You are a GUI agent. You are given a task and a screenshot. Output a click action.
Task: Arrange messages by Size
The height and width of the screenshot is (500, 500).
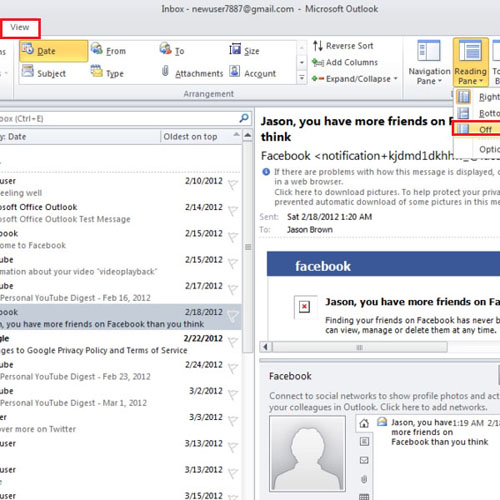(x=244, y=51)
